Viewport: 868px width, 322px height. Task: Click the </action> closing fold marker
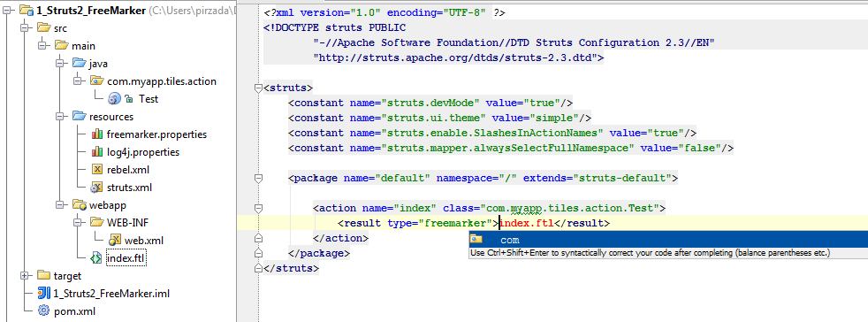coord(257,238)
